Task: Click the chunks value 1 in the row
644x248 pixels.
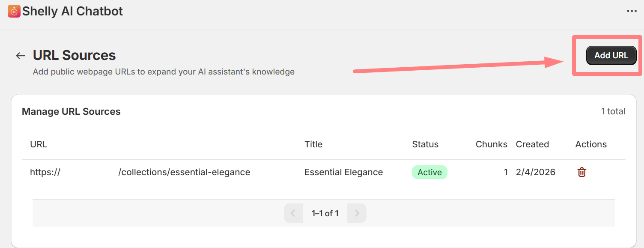Action: pos(506,172)
